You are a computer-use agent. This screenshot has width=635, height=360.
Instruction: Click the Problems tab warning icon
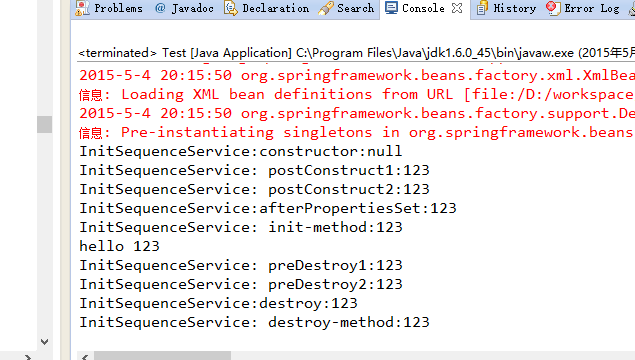tap(82, 8)
